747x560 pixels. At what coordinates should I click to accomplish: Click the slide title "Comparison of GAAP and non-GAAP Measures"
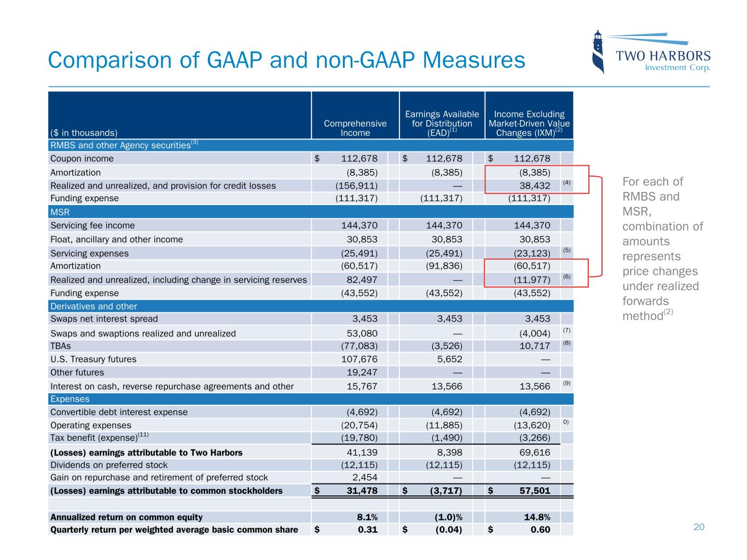[x=286, y=60]
